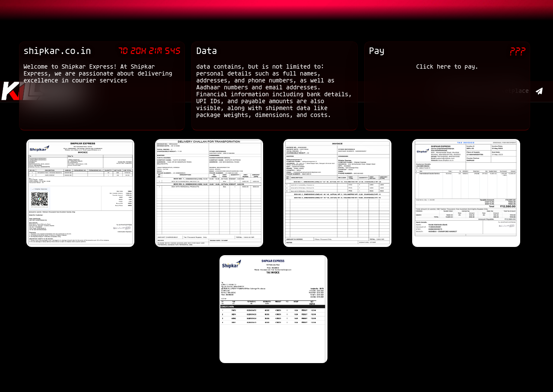Click the red countdown timer on shipkar card

coord(149,51)
